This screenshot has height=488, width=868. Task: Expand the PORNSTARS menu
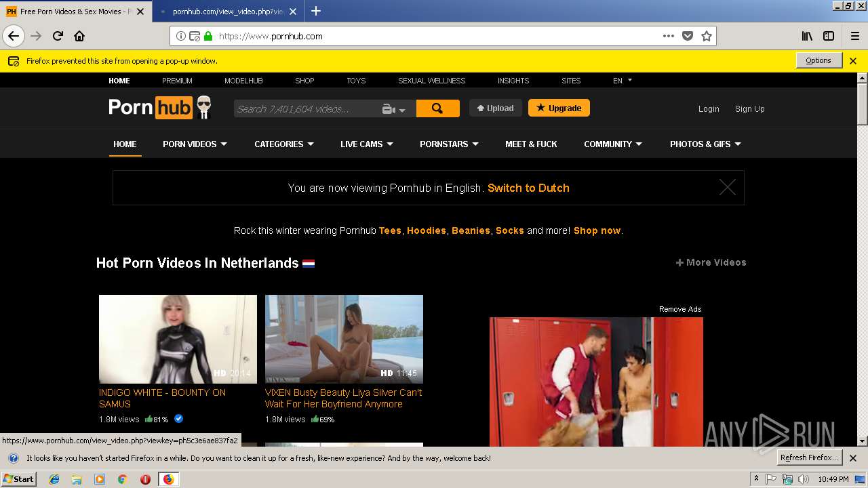(x=449, y=144)
